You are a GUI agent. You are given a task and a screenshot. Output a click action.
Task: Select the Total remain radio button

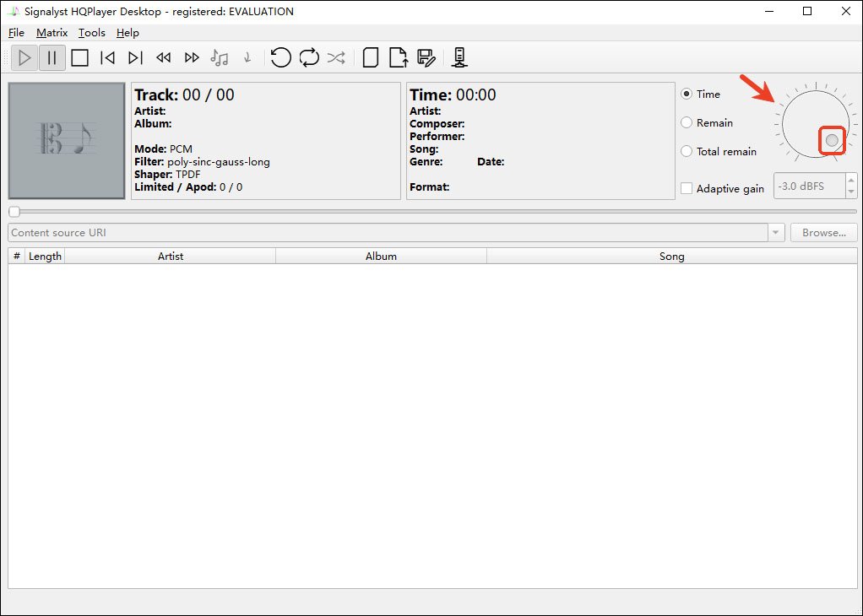tap(687, 151)
